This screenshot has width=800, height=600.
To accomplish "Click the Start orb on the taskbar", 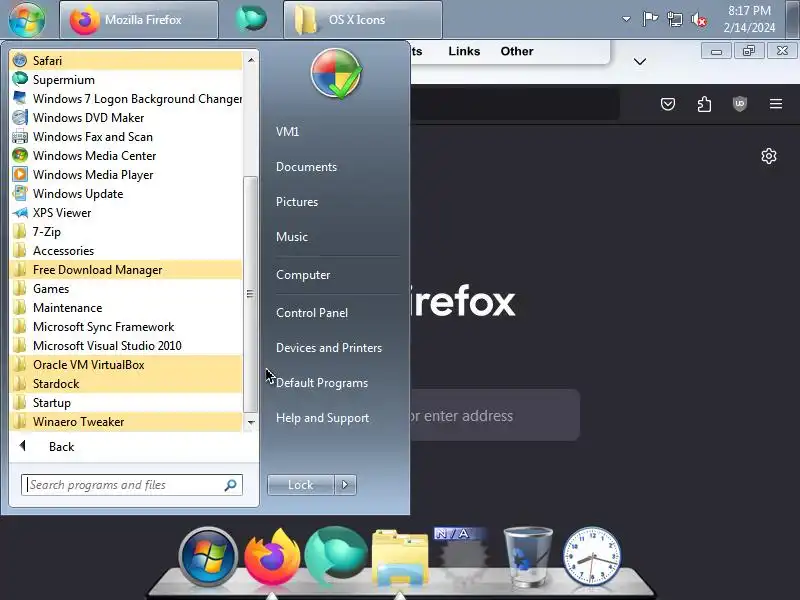I will 27,19.
